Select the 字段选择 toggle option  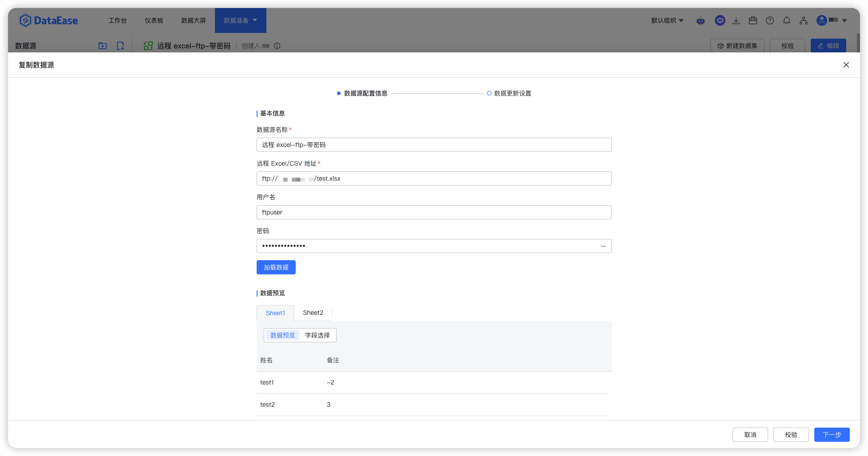click(317, 335)
